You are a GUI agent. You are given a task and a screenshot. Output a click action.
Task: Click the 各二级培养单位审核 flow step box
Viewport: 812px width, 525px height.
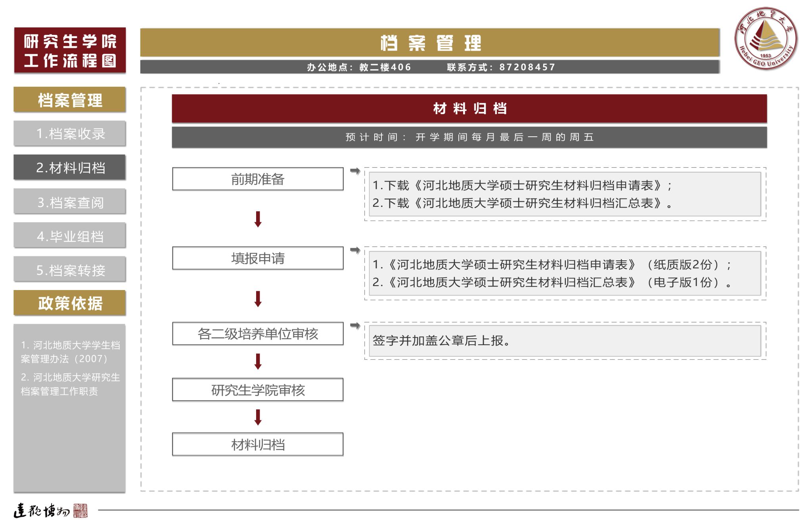tap(258, 334)
